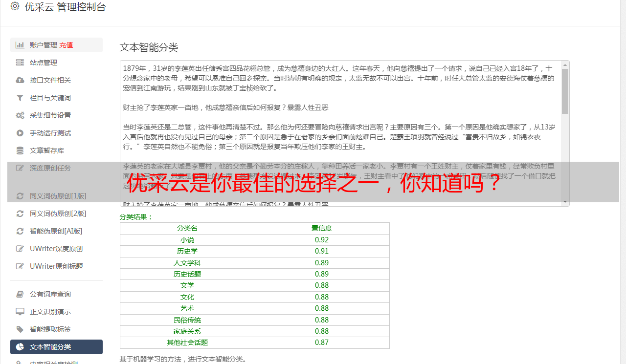This screenshot has height=364, width=626.
Task: Select the active 文本智能分类 sidebar item
Action: click(56, 347)
